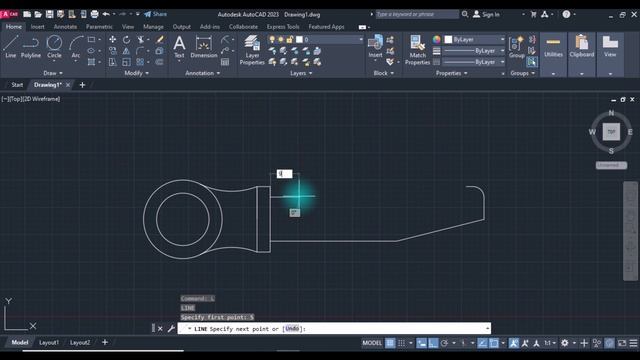This screenshot has height=360, width=640.
Task: Select the Dimension tool
Action: click(204, 47)
